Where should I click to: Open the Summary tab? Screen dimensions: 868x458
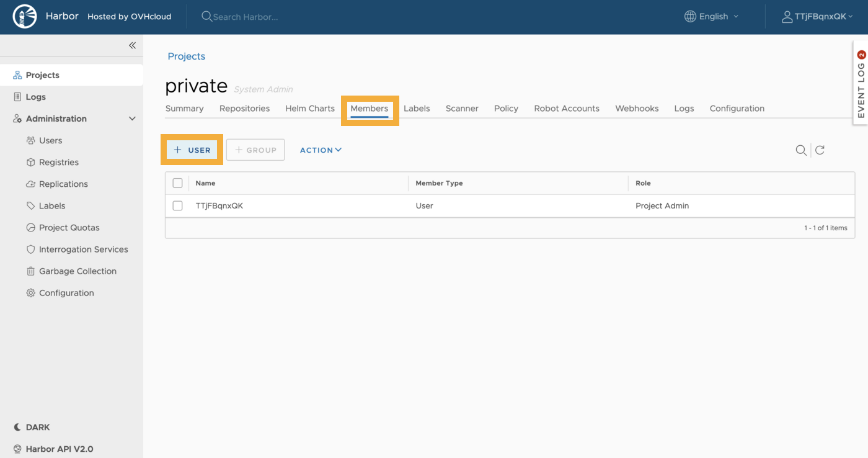click(x=184, y=108)
